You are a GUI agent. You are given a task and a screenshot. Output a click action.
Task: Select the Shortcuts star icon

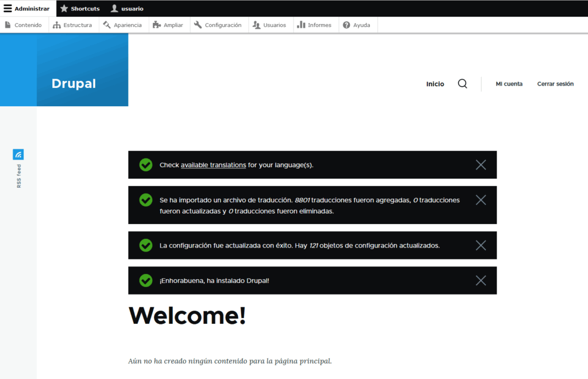pyautogui.click(x=64, y=8)
